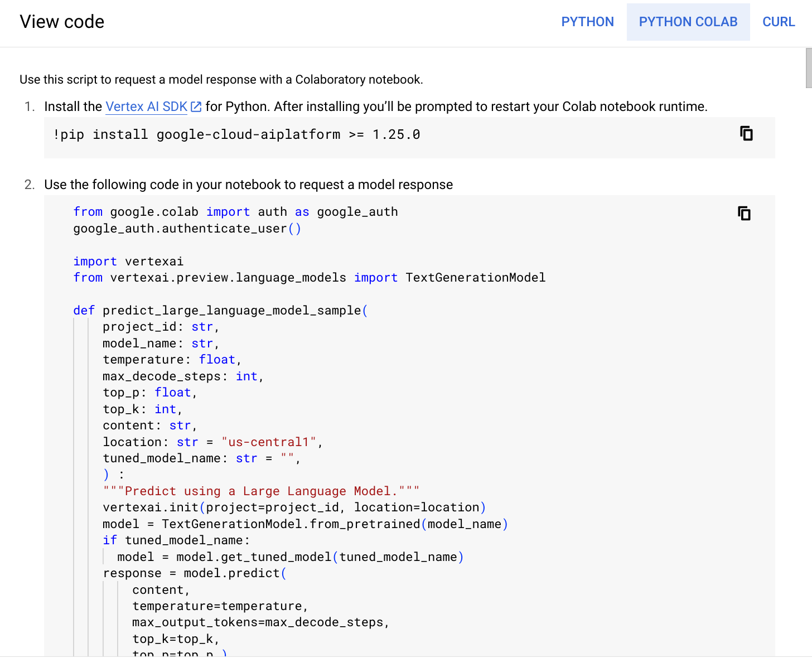Image resolution: width=812 pixels, height=658 pixels.
Task: Click the google_auth.authenticate_user() line
Action: coord(187,229)
